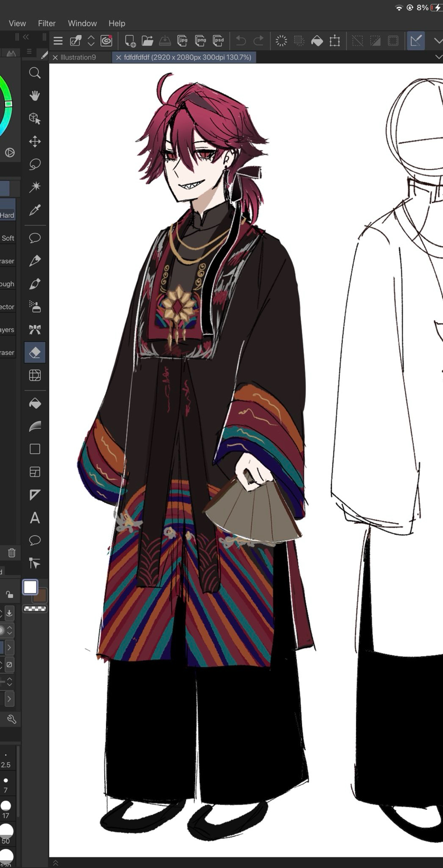Image resolution: width=443 pixels, height=868 pixels.
Task: Choose the Fill bucket tool in tool palette
Action: [x=35, y=404]
